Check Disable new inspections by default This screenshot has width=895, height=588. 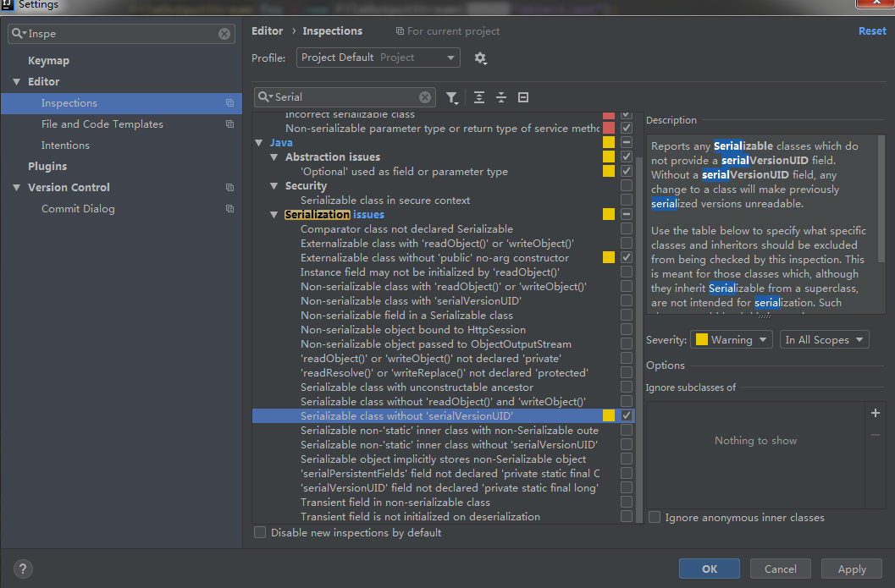260,532
